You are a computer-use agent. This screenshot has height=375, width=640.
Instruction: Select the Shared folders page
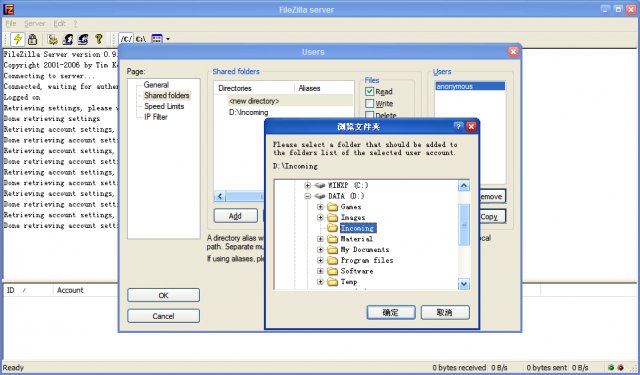(x=167, y=95)
